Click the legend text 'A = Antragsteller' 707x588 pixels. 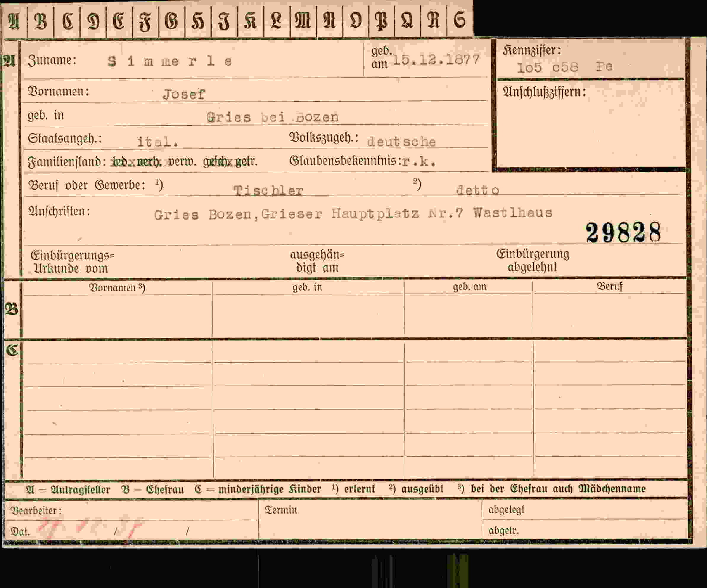[x=68, y=489]
